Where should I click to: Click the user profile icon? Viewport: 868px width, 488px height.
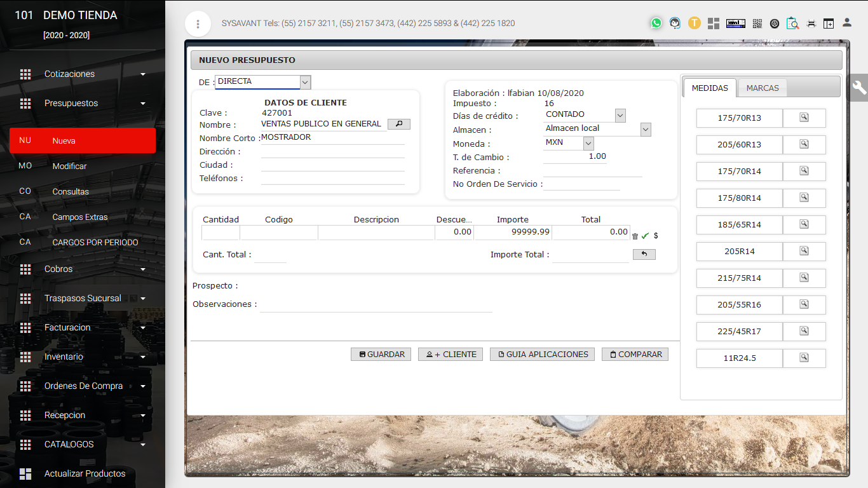point(847,23)
